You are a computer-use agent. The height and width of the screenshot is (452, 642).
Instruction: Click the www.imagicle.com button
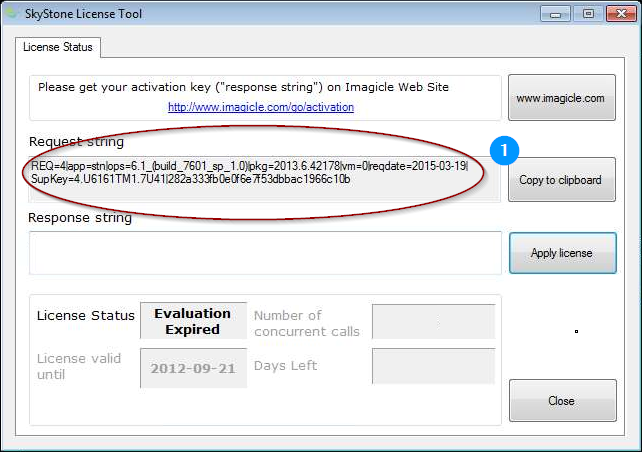(561, 97)
